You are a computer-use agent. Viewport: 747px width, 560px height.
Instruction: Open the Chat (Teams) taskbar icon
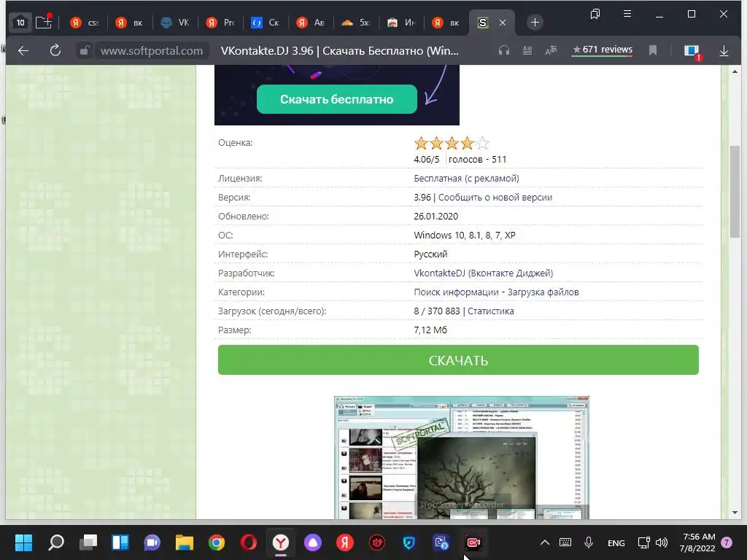(x=152, y=542)
